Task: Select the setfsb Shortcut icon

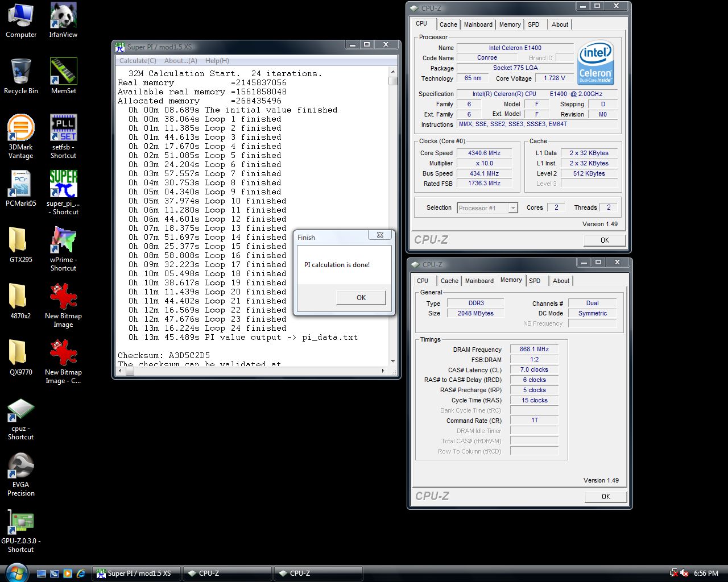Action: pos(63,137)
